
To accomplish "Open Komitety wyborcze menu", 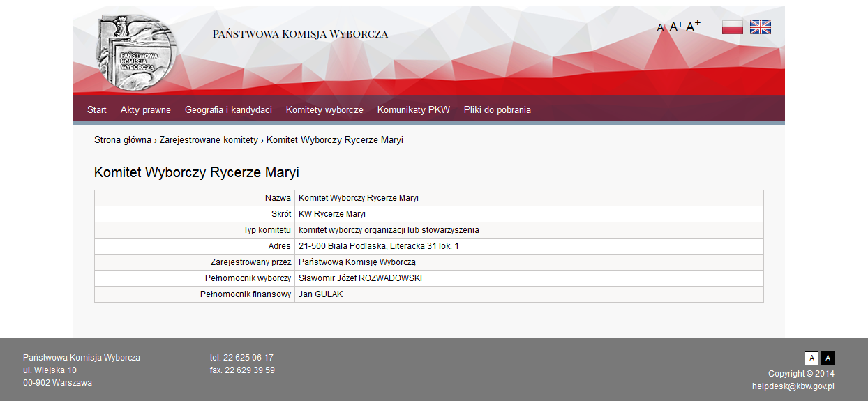I will click(x=324, y=109).
